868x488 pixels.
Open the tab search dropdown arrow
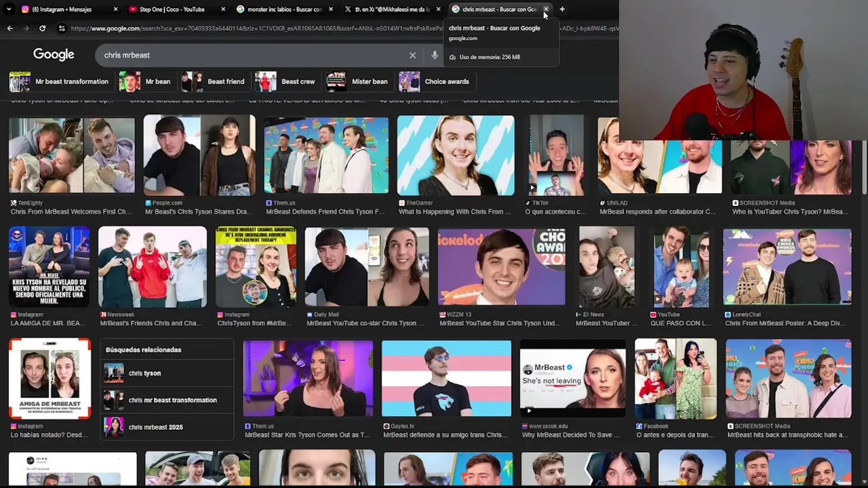pyautogui.click(x=9, y=9)
